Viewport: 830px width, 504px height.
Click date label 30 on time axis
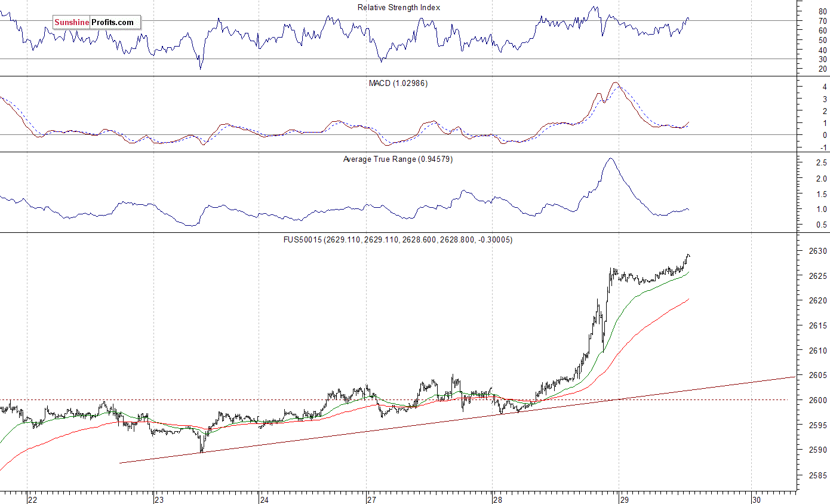(x=756, y=499)
